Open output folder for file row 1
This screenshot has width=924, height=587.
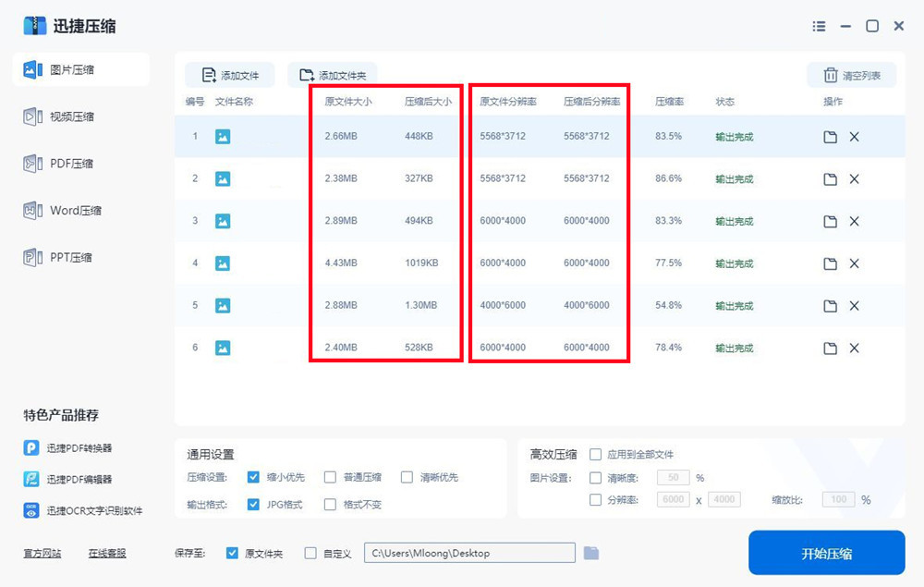coord(830,137)
